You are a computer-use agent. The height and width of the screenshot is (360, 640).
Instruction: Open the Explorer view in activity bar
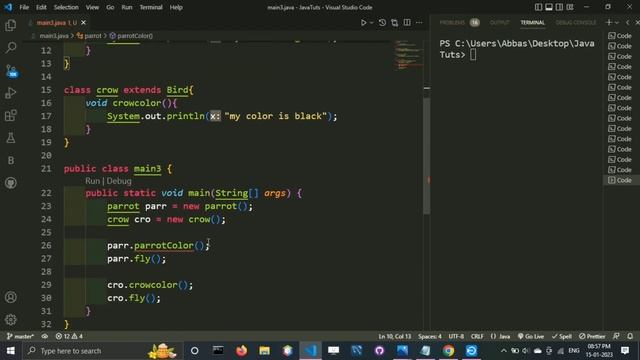[11, 25]
